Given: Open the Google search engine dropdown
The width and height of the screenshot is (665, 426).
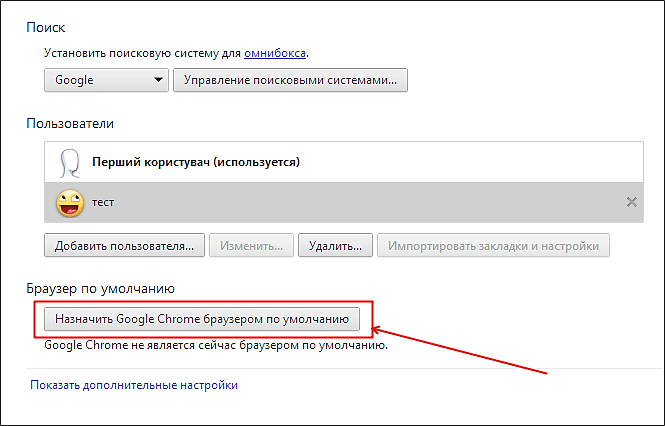Looking at the screenshot, I should pos(106,80).
